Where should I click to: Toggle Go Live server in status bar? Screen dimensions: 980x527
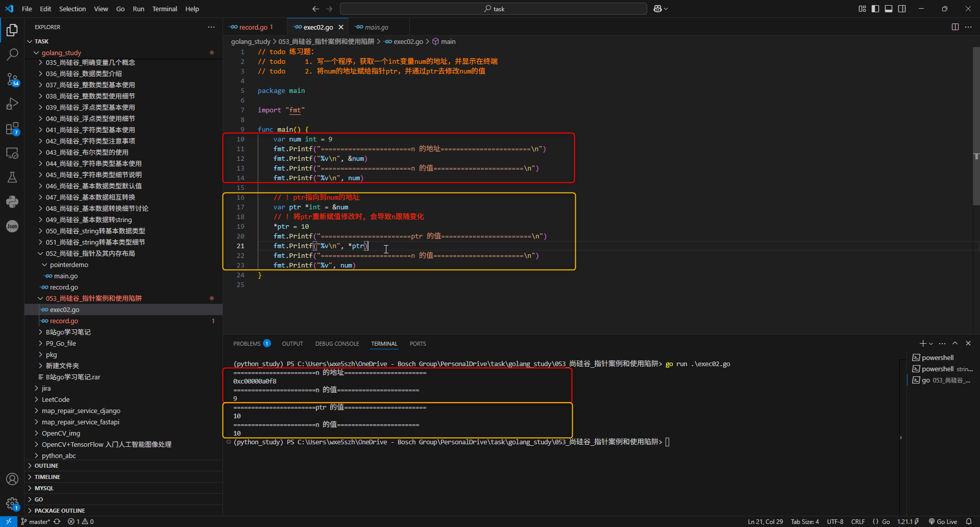point(943,521)
